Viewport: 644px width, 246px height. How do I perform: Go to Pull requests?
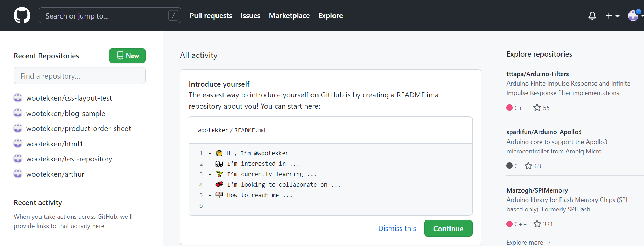pyautogui.click(x=211, y=16)
